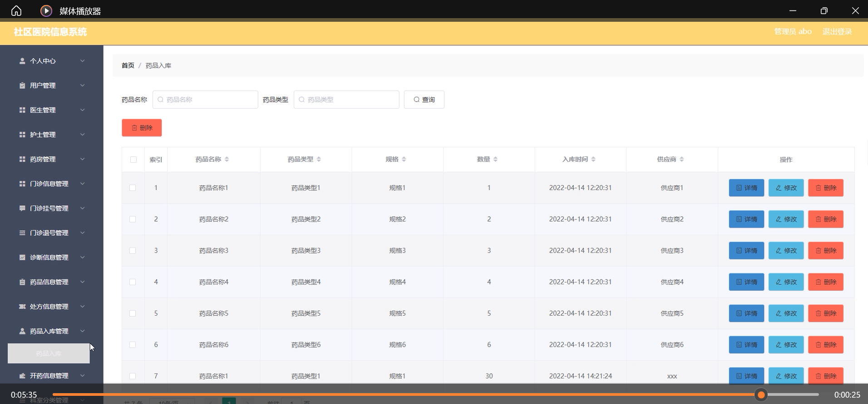
Task: Expand 医生管理 menu chevron
Action: (x=83, y=110)
